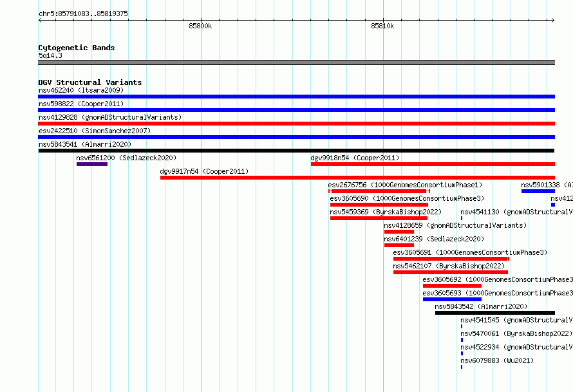The height and width of the screenshot is (392, 573).
Task: Open the nsv5459369 (ByrskaBishop2022) label
Action: click(x=386, y=212)
